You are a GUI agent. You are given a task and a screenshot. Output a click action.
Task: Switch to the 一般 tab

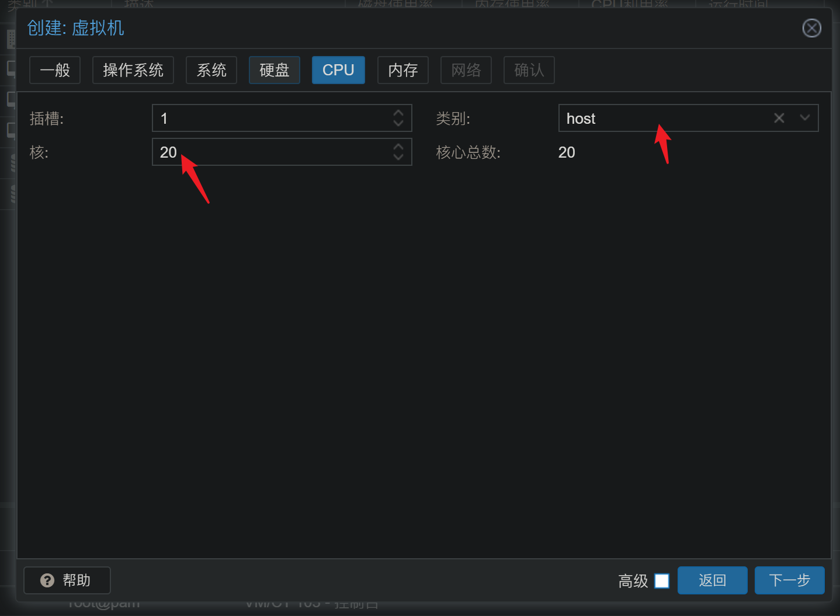coord(55,70)
